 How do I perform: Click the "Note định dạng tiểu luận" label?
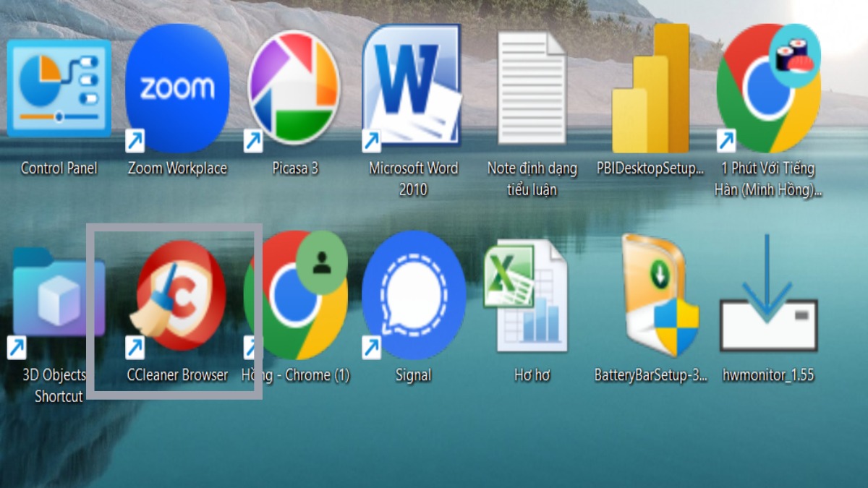click(x=532, y=179)
